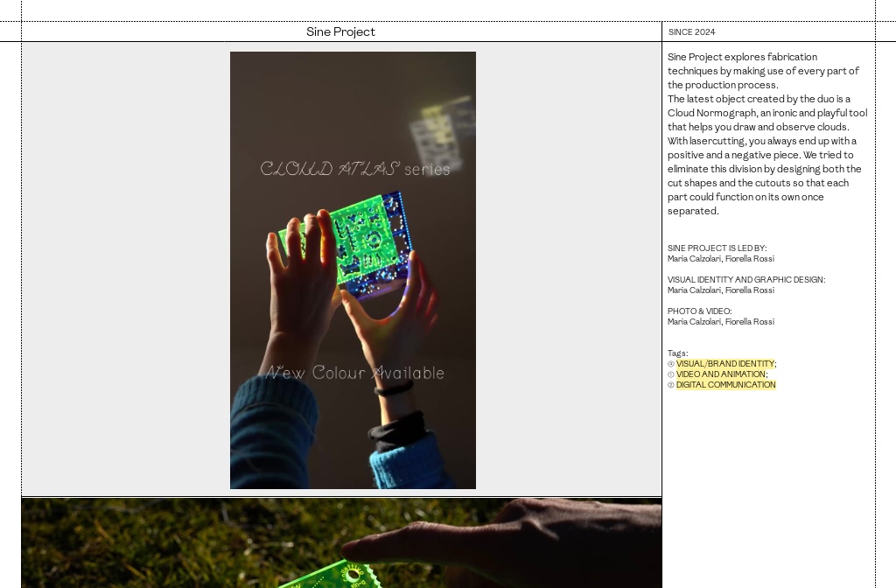Open the Cloud Atlas series poster image
Viewport: 896px width, 588px height.
pyautogui.click(x=353, y=270)
